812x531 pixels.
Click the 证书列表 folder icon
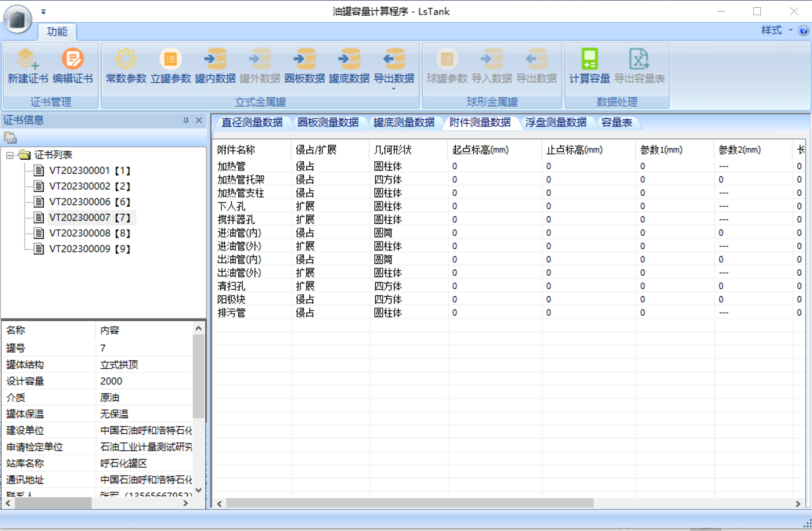click(x=24, y=154)
